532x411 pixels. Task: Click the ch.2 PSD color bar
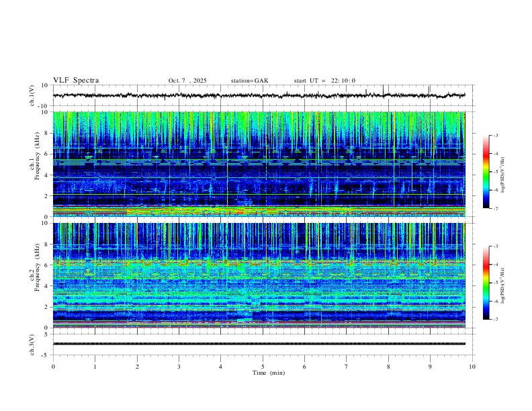(486, 283)
